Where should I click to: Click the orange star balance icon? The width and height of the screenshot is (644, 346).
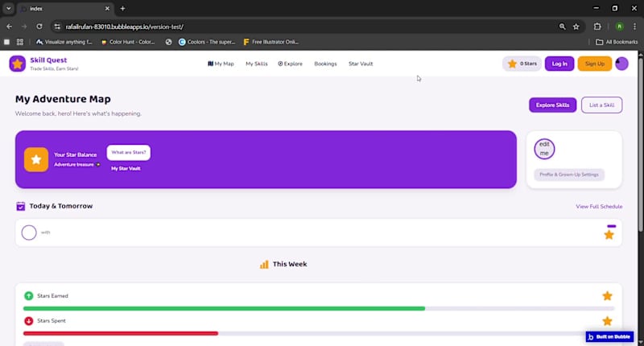pyautogui.click(x=36, y=159)
